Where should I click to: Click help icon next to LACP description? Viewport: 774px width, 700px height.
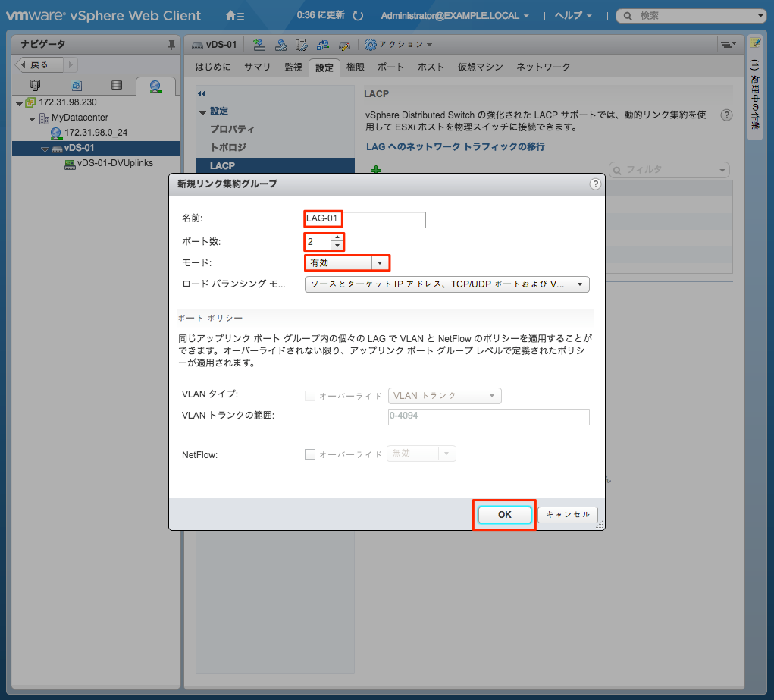point(726,115)
